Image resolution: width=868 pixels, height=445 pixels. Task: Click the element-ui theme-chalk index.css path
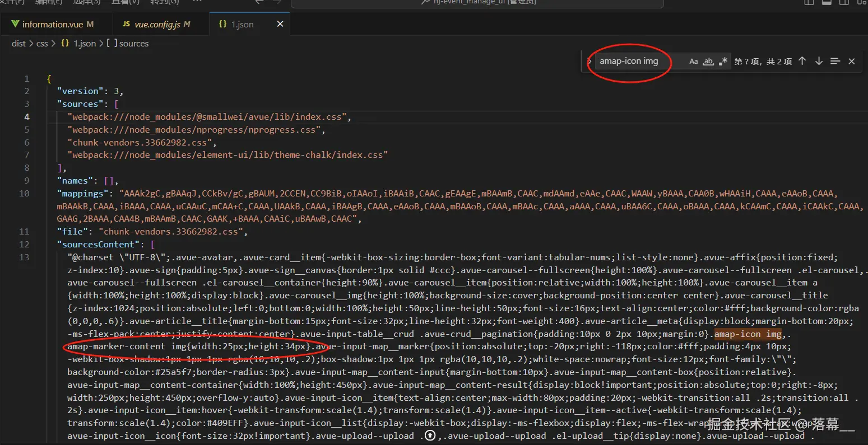pyautogui.click(x=228, y=155)
